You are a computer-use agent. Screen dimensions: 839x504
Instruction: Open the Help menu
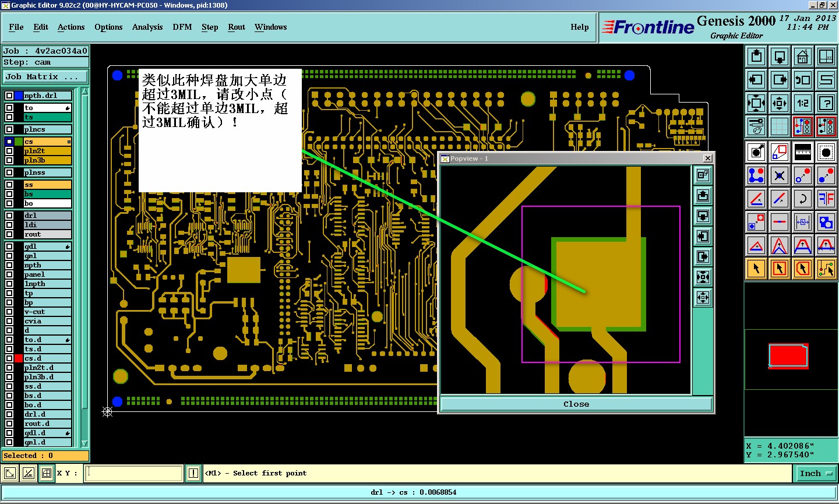[x=580, y=27]
